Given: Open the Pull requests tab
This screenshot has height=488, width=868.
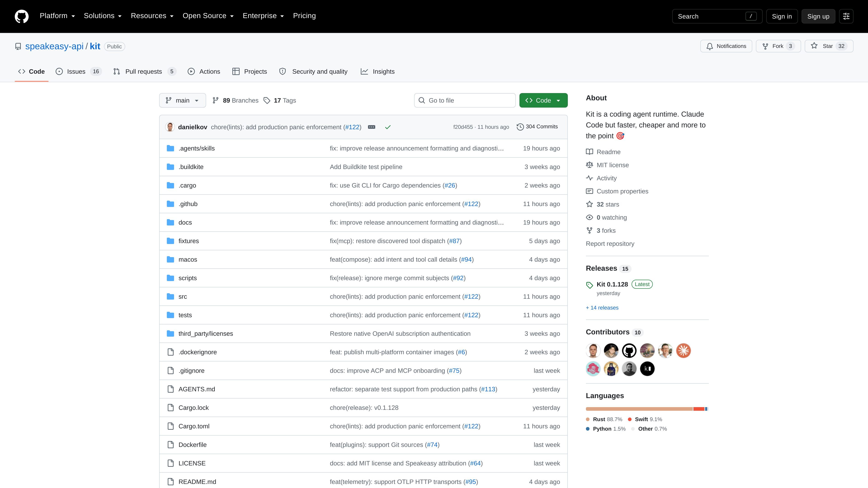Looking at the screenshot, I should [145, 71].
